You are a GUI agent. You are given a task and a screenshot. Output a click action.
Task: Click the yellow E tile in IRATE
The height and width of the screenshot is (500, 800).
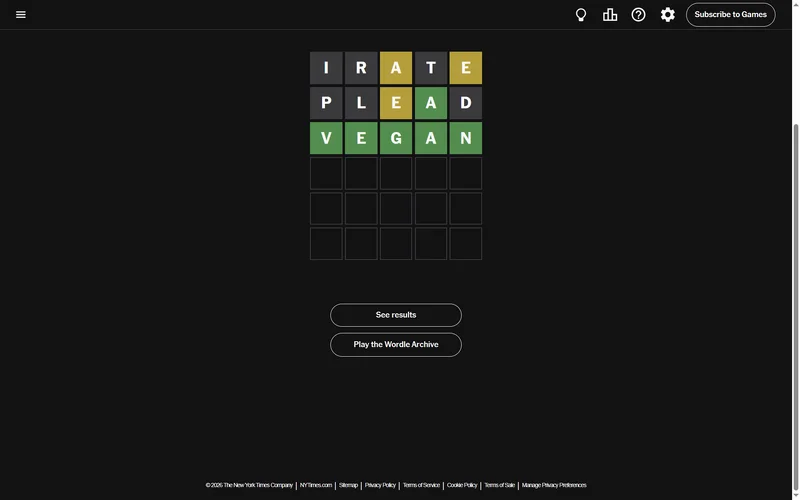pos(466,68)
